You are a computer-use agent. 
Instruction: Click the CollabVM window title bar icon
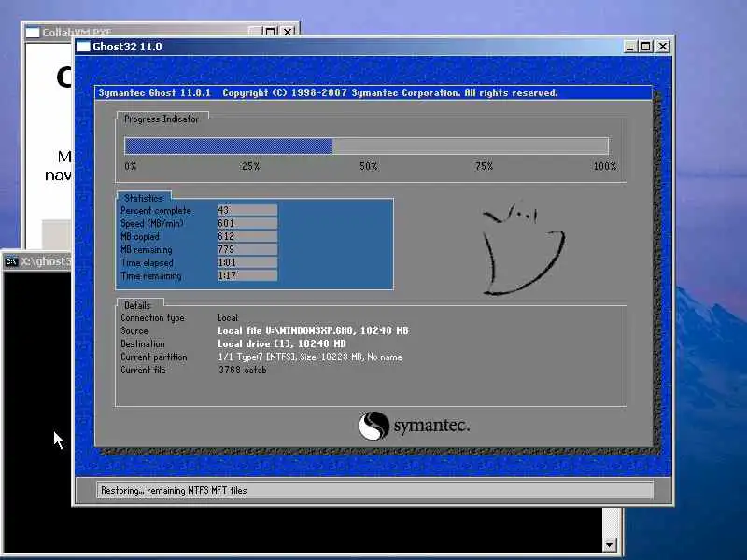click(x=33, y=32)
